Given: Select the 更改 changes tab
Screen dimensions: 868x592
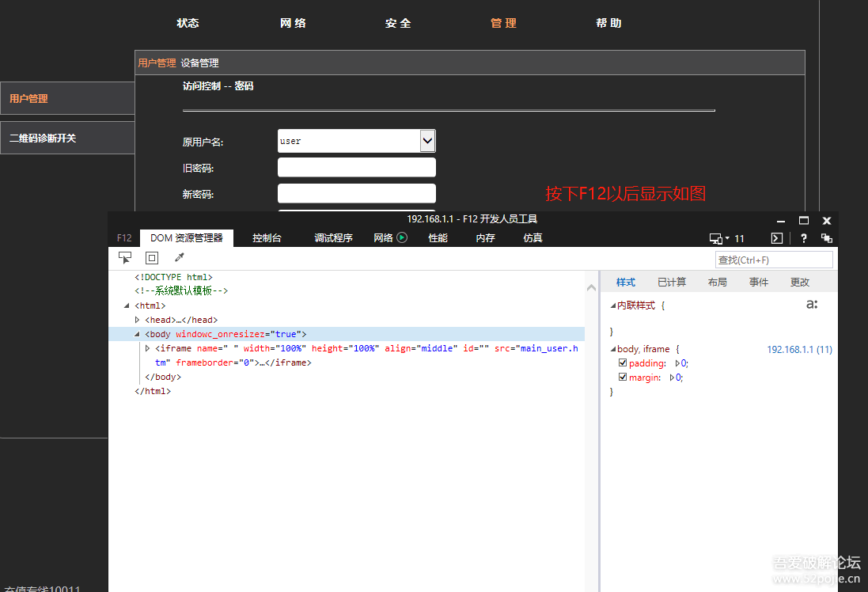Looking at the screenshot, I should click(x=799, y=283).
